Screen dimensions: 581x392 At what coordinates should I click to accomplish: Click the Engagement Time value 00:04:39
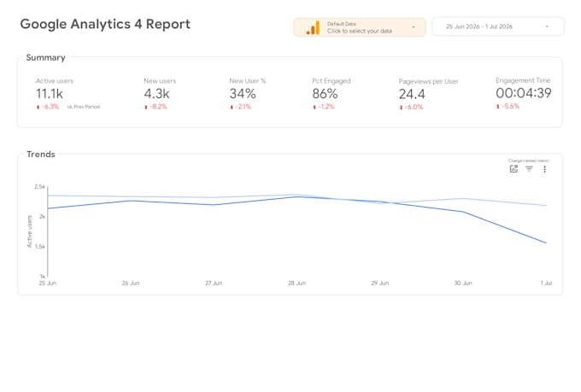click(x=524, y=93)
